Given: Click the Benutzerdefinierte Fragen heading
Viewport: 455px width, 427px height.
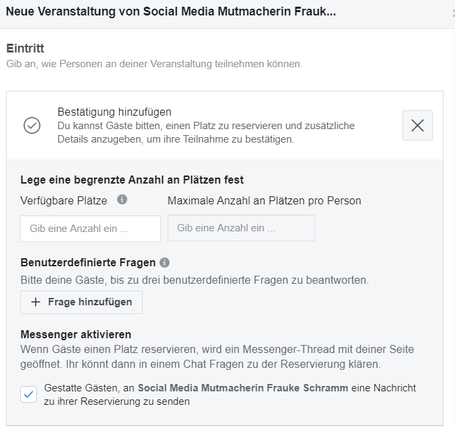Looking at the screenshot, I should point(88,263).
